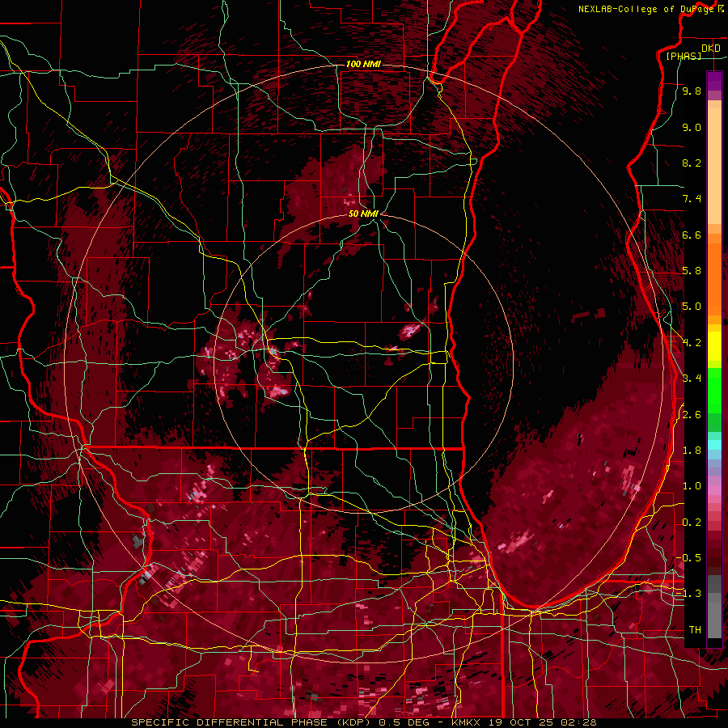Click the 5.8 legend value
This screenshot has height=728, width=728.
pyautogui.click(x=692, y=271)
